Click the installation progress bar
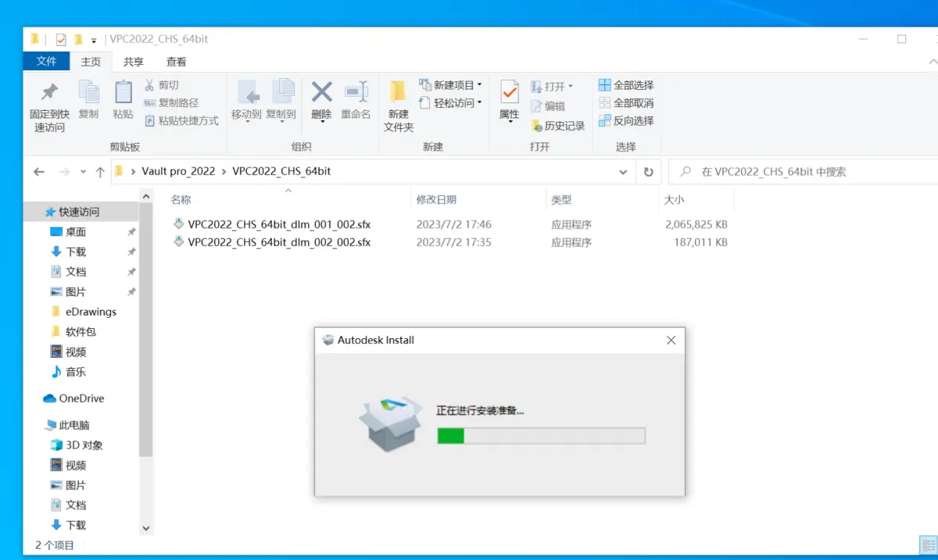Image resolution: width=938 pixels, height=560 pixels. 541,436
